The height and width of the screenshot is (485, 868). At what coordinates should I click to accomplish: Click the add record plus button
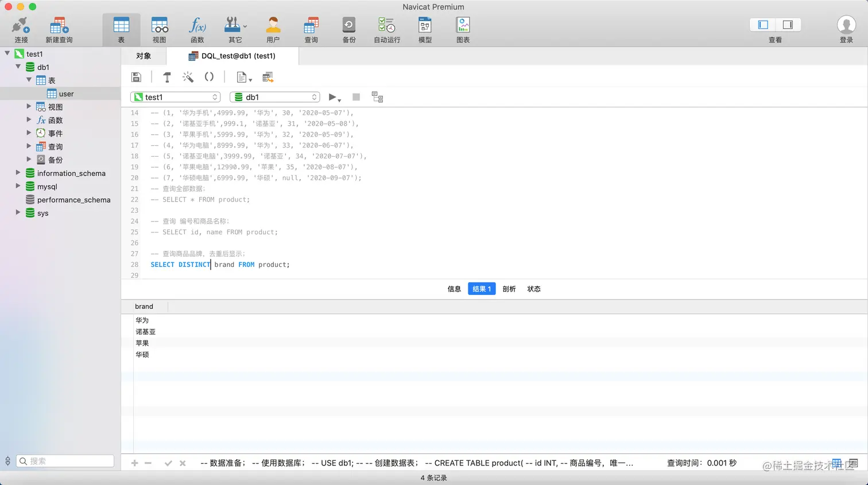pyautogui.click(x=134, y=463)
